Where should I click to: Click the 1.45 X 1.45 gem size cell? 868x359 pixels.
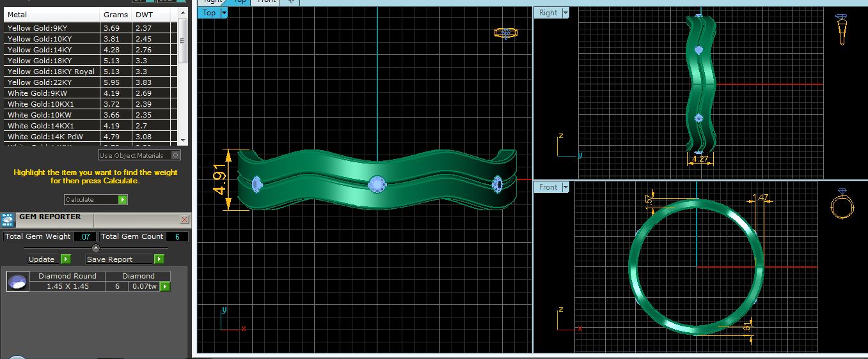pyautogui.click(x=67, y=287)
